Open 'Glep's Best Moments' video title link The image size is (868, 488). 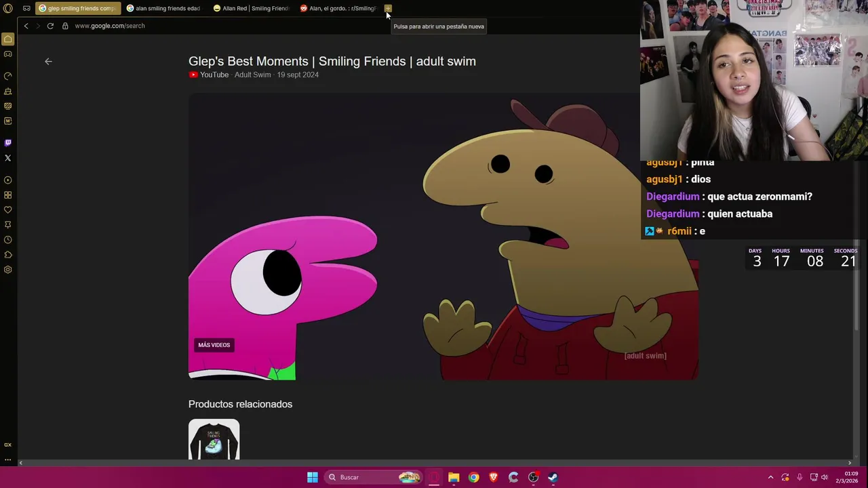(x=332, y=61)
